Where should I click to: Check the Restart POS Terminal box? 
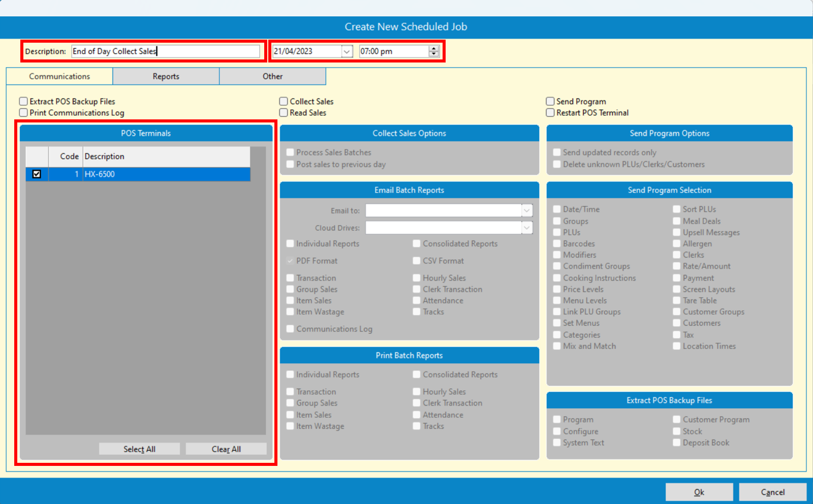tap(550, 113)
